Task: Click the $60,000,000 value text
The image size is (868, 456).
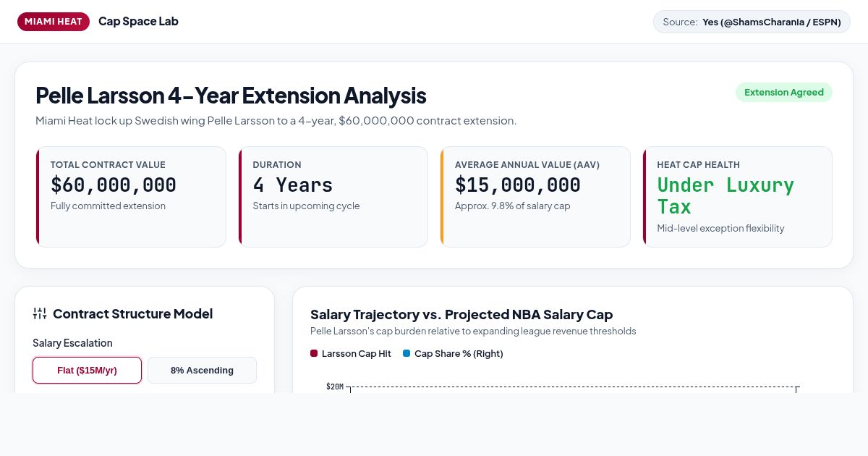Action: [114, 185]
